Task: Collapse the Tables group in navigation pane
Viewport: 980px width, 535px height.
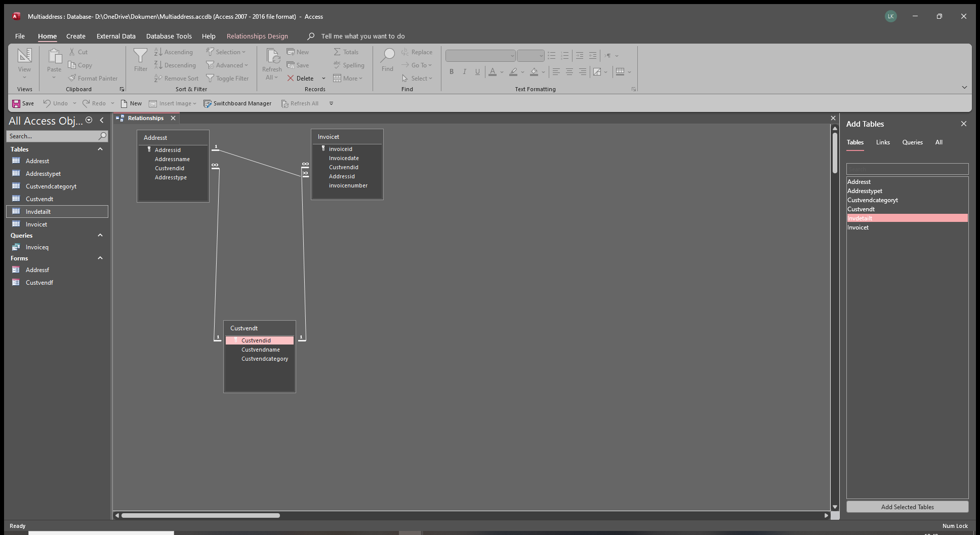Action: pyautogui.click(x=100, y=149)
